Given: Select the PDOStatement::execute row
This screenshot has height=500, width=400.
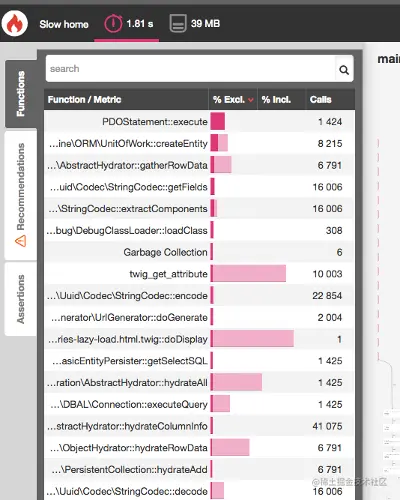Looking at the screenshot, I should [x=199, y=121].
